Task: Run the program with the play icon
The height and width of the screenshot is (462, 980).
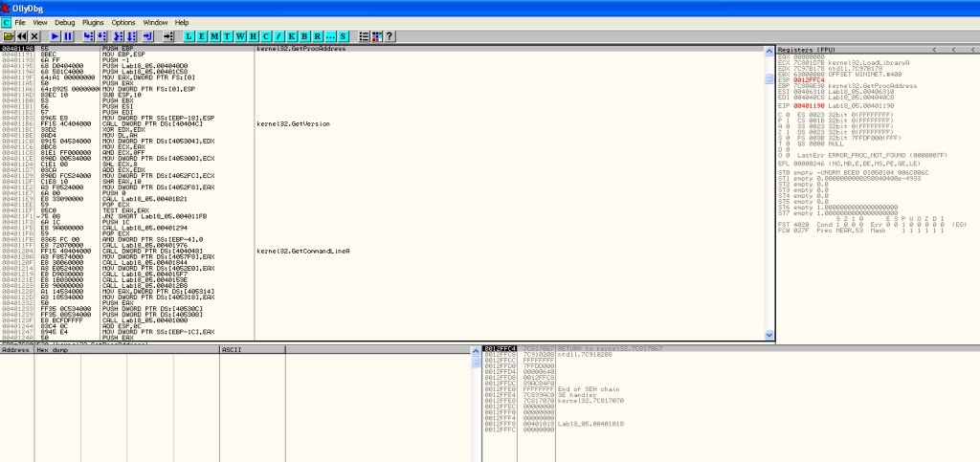Action: 55,35
